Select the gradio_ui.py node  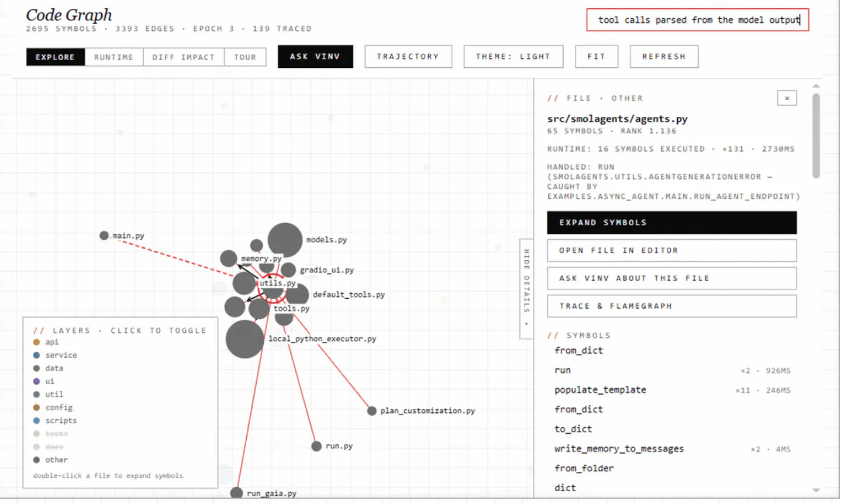288,270
